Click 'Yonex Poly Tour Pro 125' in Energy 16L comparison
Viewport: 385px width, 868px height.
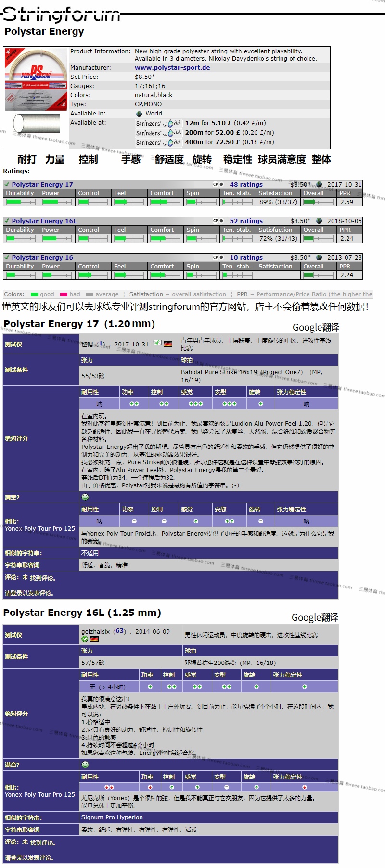40,794
